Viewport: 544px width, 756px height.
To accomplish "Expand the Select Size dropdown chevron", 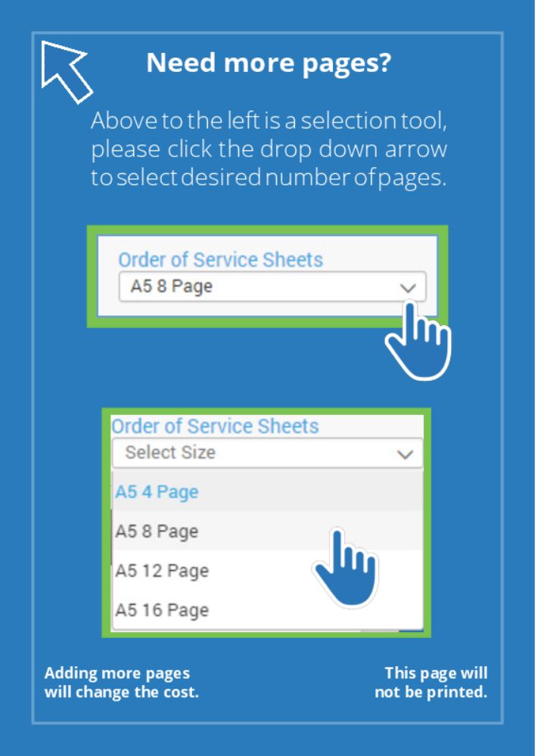I will point(405,454).
